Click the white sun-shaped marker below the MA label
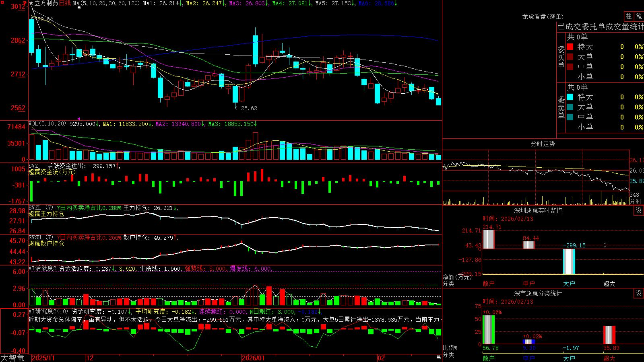The height and width of the screenshot is (362, 644). (x=79, y=8)
